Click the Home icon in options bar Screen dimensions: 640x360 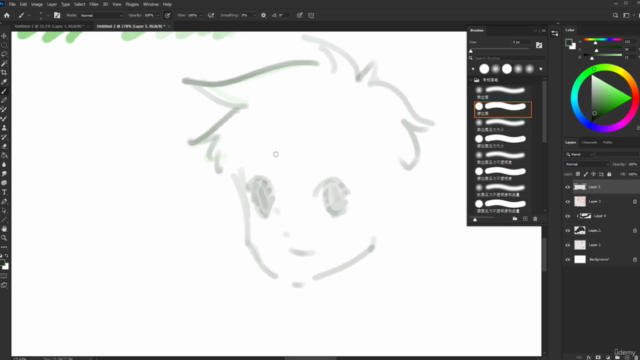pyautogui.click(x=7, y=16)
